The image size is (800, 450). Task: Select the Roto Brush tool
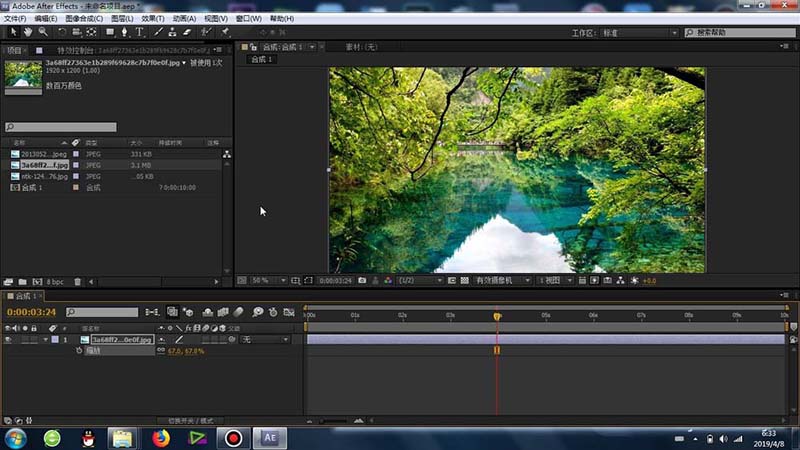pyautogui.click(x=205, y=32)
